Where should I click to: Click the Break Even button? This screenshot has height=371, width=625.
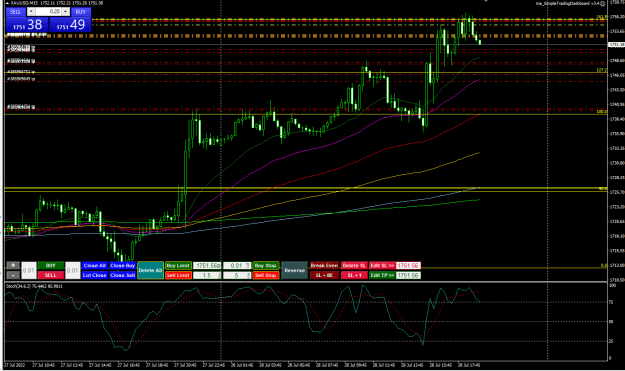point(324,265)
